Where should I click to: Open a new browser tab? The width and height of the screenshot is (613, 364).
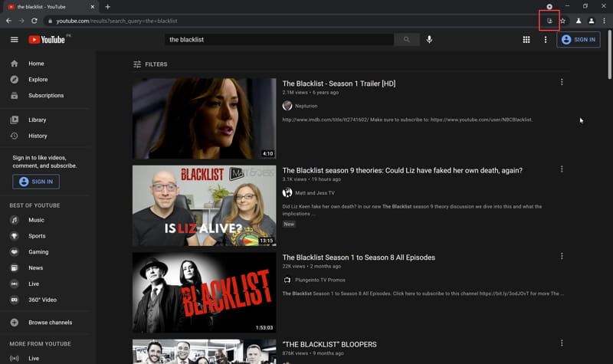(x=107, y=7)
